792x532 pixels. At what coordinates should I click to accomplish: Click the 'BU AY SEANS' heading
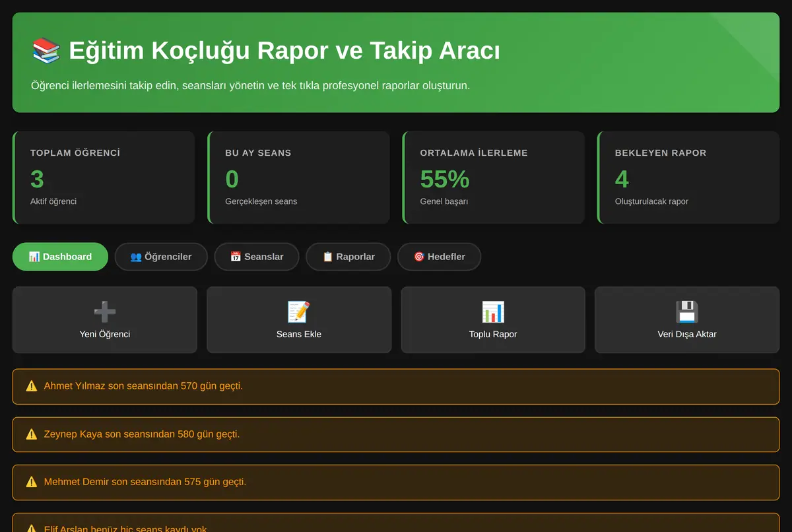(x=258, y=153)
